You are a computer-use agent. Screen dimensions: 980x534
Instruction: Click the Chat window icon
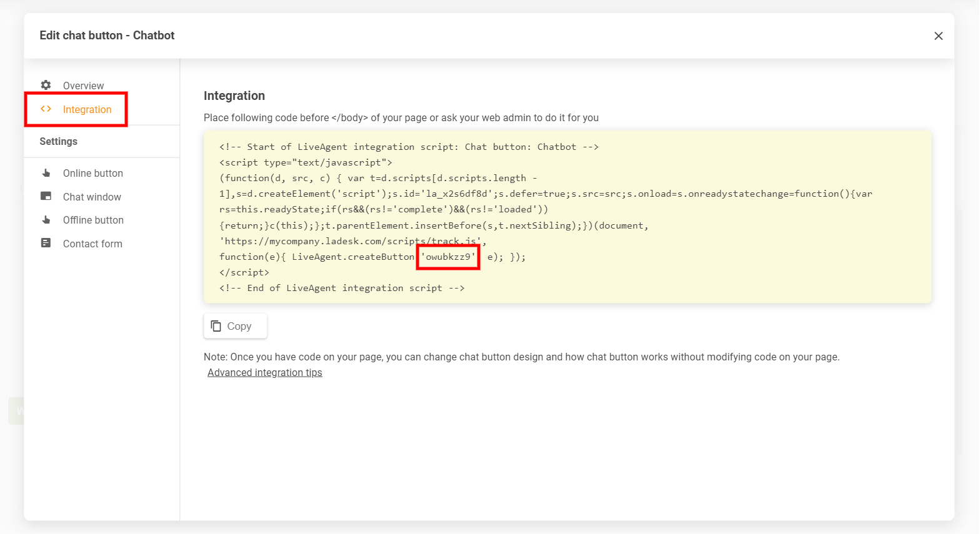[46, 196]
